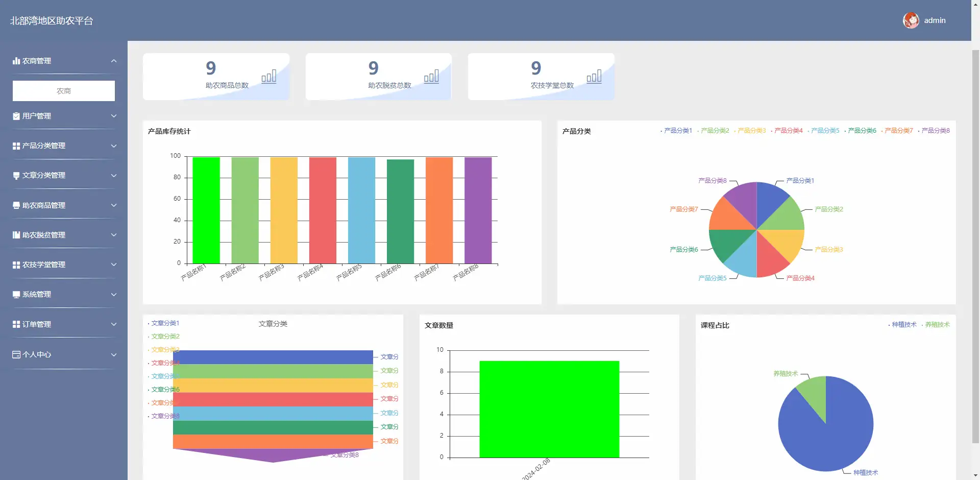This screenshot has width=980, height=480.
Task: Click the admin user avatar
Action: pos(911,20)
